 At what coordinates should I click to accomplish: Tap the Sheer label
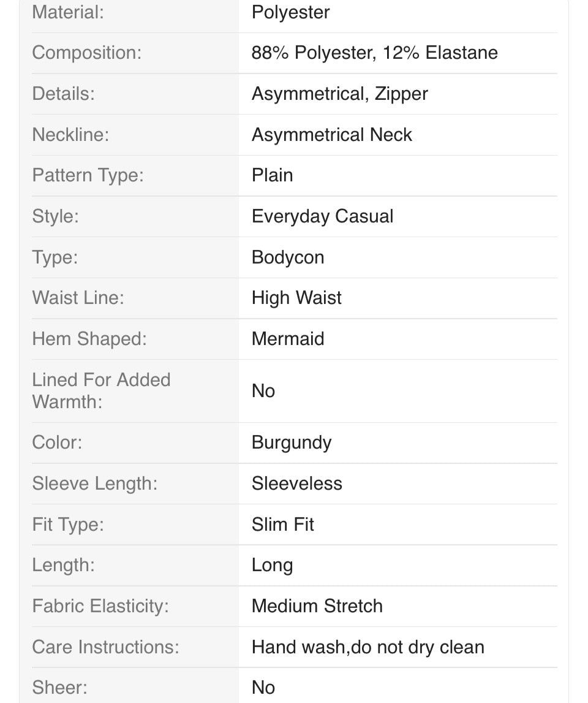pos(59,688)
